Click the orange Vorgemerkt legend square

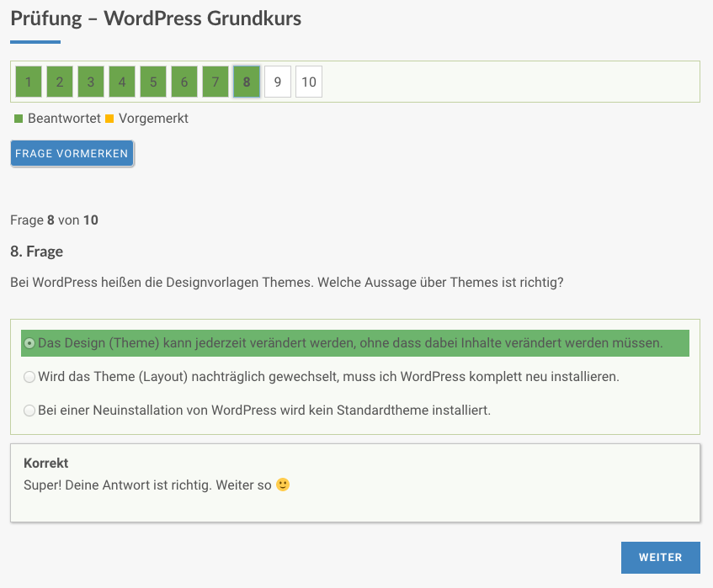109,119
